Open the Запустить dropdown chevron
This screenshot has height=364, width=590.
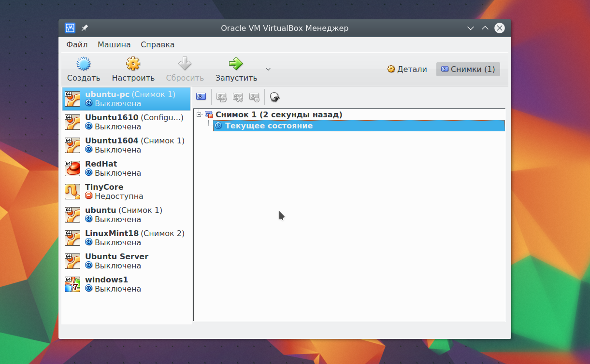click(267, 69)
